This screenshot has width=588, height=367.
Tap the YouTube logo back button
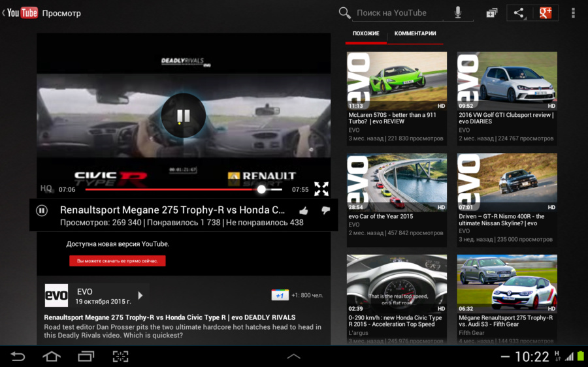(20, 13)
